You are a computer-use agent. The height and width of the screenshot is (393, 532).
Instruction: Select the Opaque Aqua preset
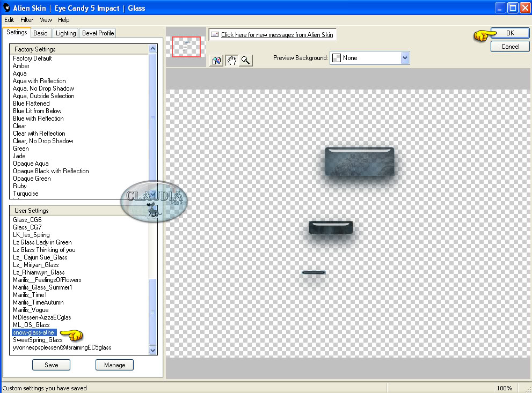(31, 164)
